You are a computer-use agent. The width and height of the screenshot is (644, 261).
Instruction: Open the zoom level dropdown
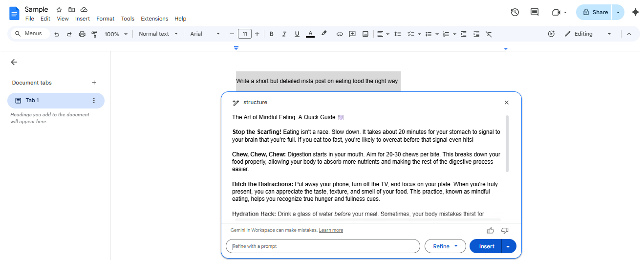(116, 34)
